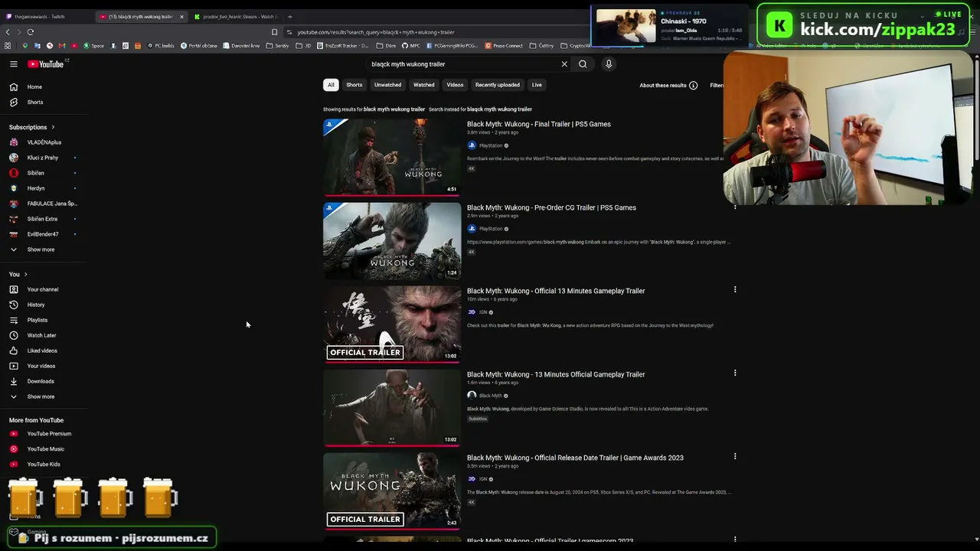Open more options for 13 Minutes Official Gameplay Trailer
Viewport: 980px width, 551px height.
click(735, 373)
